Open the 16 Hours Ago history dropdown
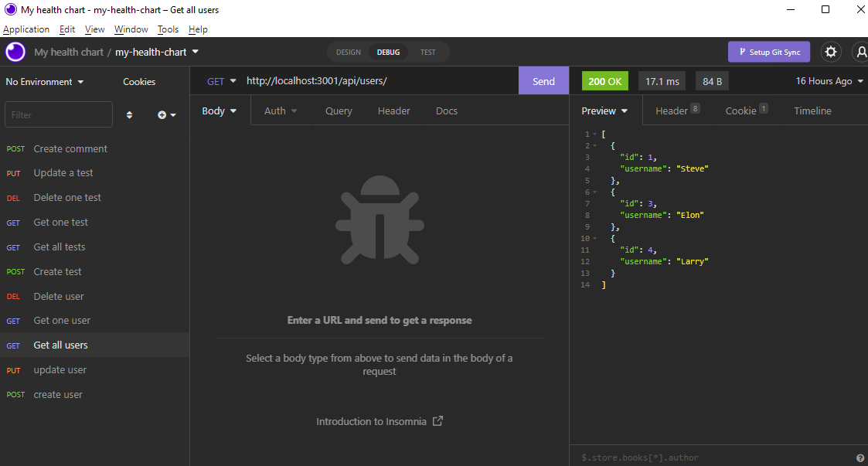 tap(829, 81)
